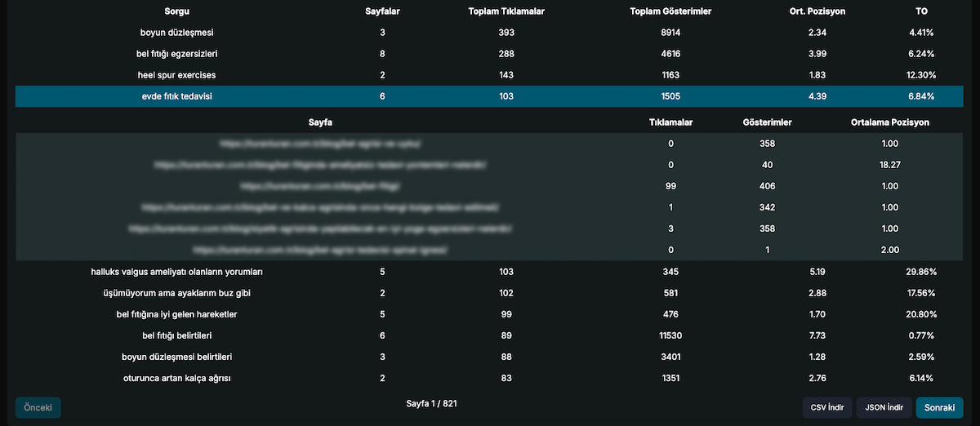Image resolution: width=980 pixels, height=426 pixels.
Task: Expand oturunca artan kalça ağrısı row
Action: [489, 377]
